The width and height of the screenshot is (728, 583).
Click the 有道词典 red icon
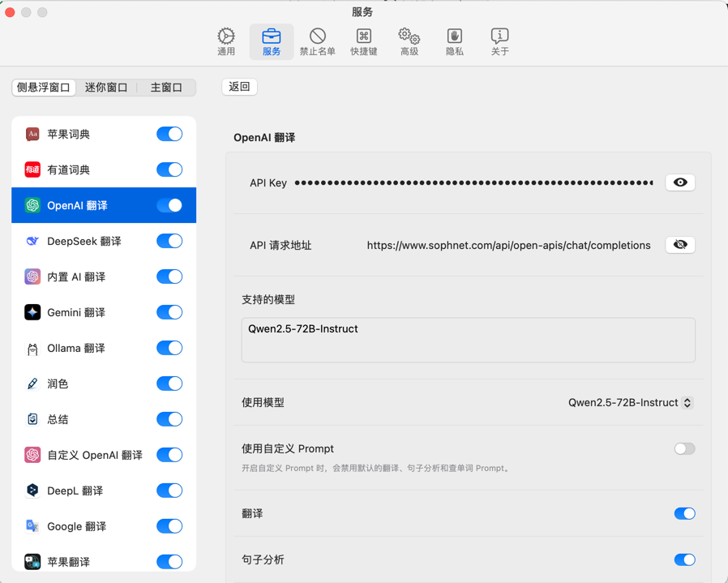pos(32,169)
